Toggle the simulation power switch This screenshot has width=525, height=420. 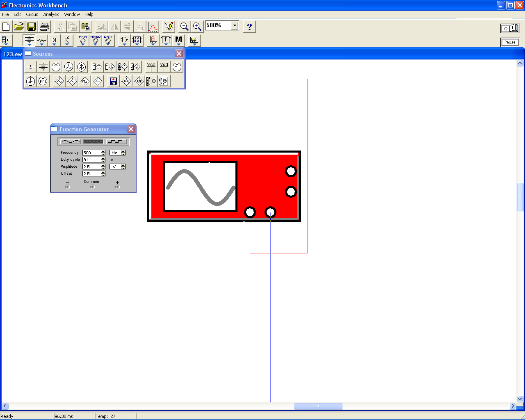(x=510, y=28)
